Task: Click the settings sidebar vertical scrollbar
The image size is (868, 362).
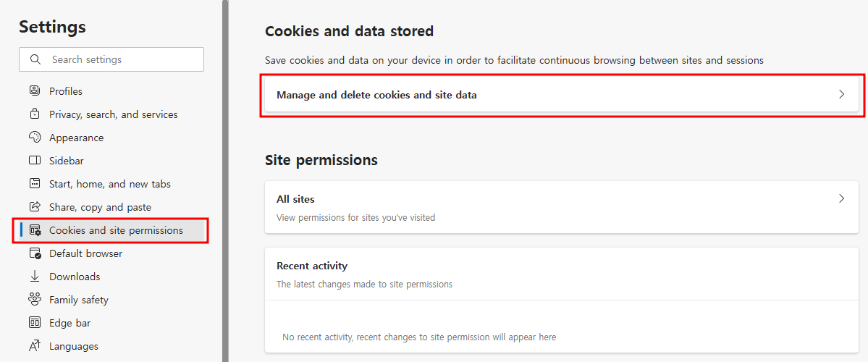Action: pos(225,181)
